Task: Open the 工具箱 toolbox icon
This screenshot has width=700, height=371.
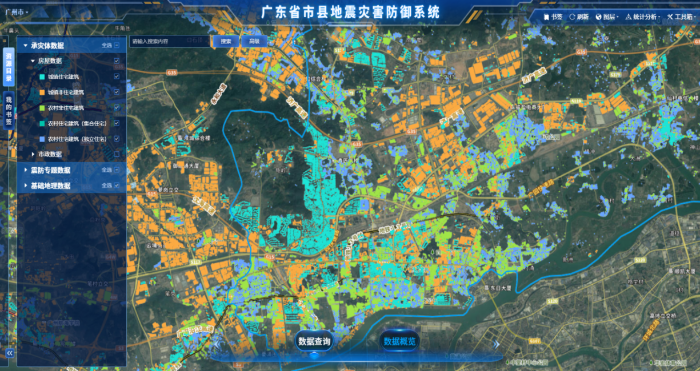Action: 670,17
